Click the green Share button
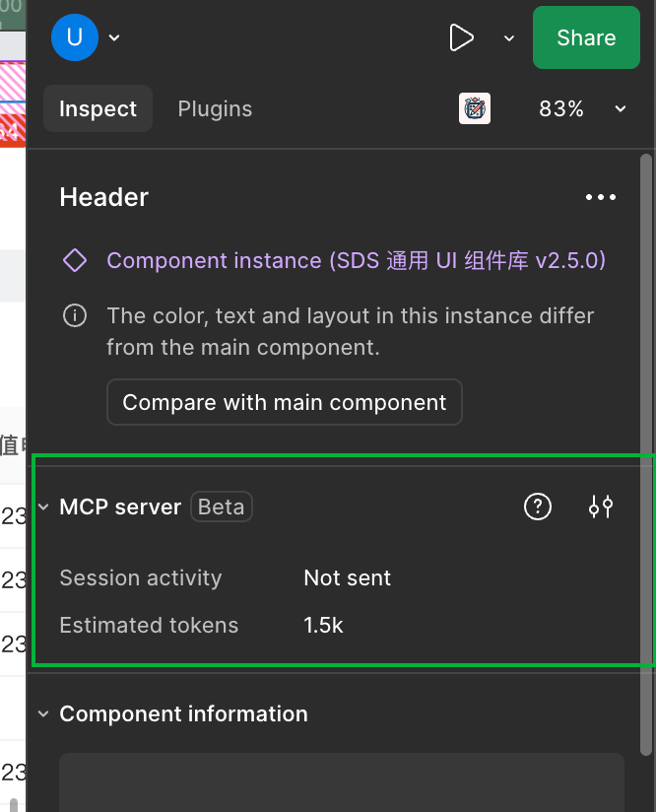 point(586,37)
